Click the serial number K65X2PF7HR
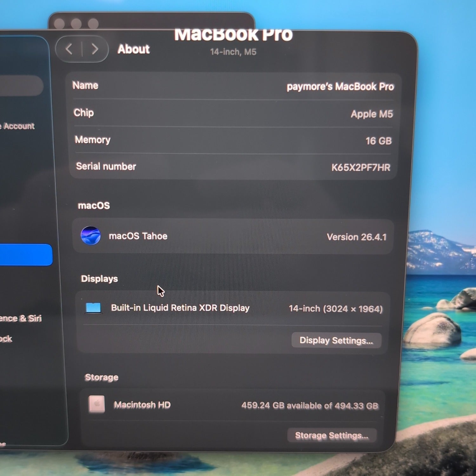 click(361, 167)
